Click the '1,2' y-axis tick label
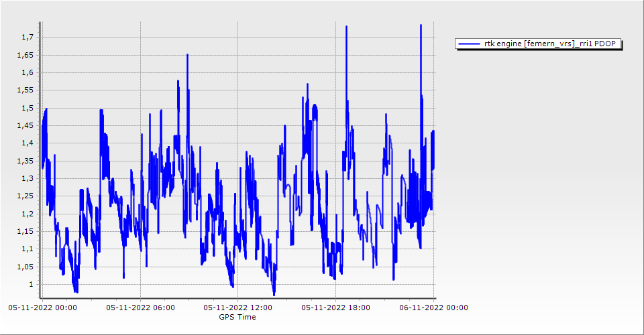This screenshot has height=335, width=644. [27, 214]
